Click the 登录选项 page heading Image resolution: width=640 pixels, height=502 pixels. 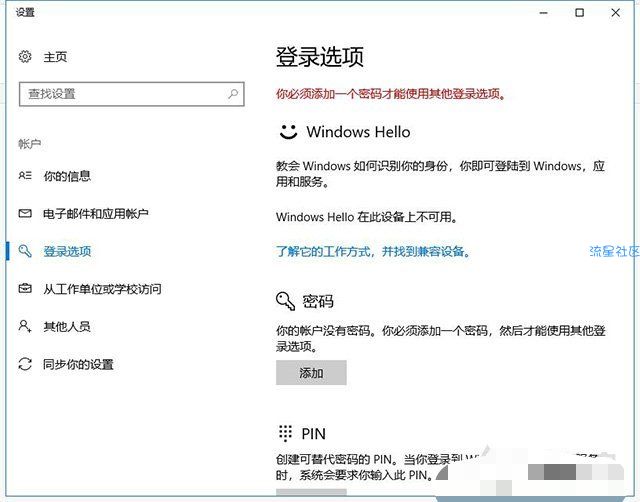coord(320,57)
